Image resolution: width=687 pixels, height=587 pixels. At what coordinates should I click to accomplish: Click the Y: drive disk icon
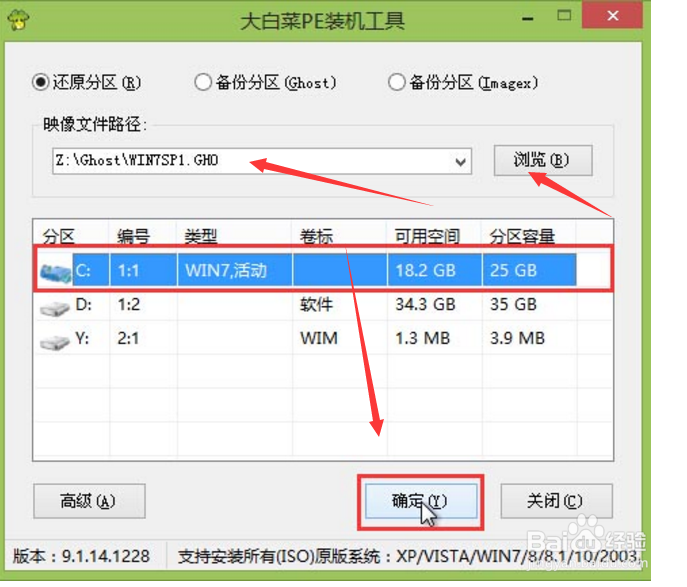tap(54, 342)
